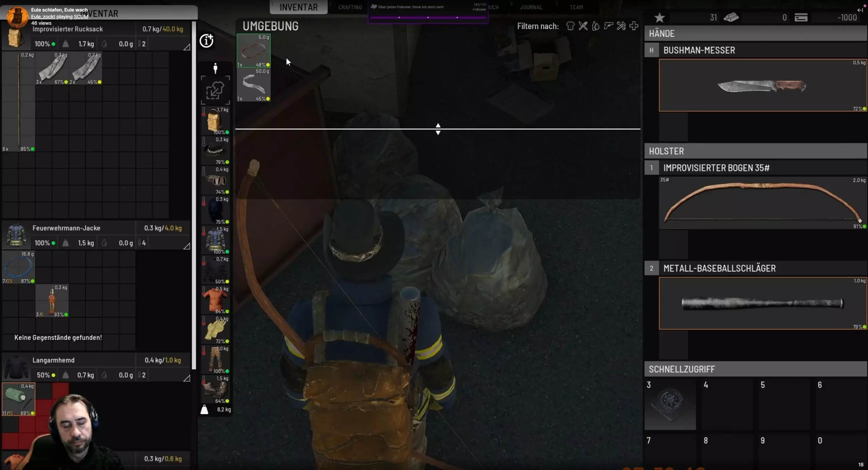
Task: Filter surroundings by weapons pistol icon
Action: pyautogui.click(x=608, y=26)
